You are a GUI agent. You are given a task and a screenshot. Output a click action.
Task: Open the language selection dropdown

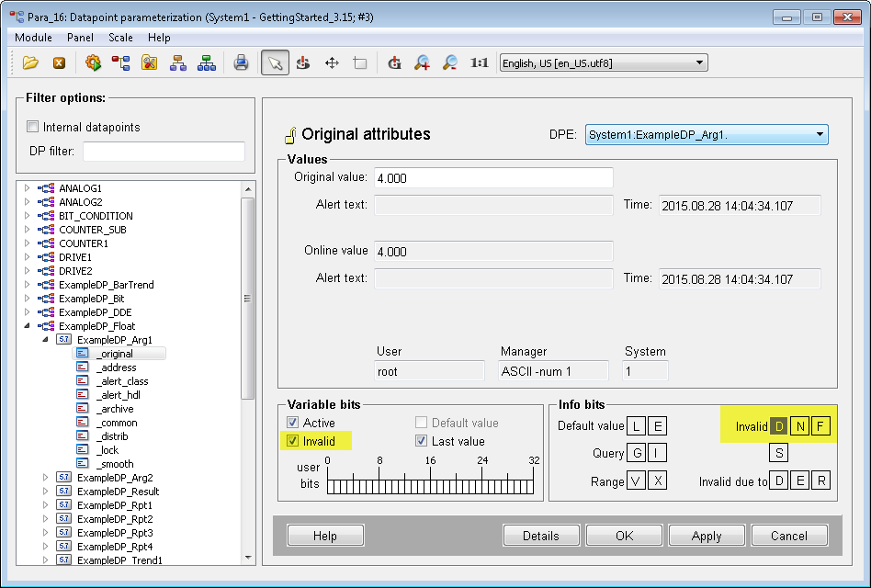point(700,63)
